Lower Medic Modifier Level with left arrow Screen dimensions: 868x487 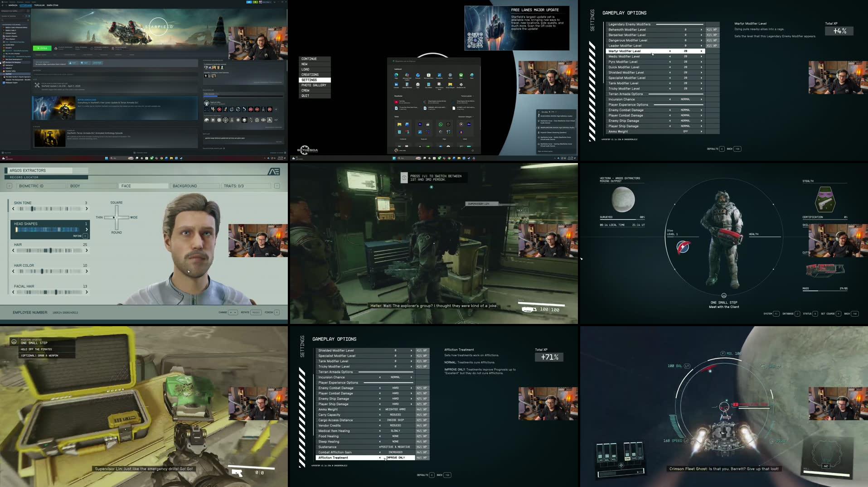coord(670,57)
